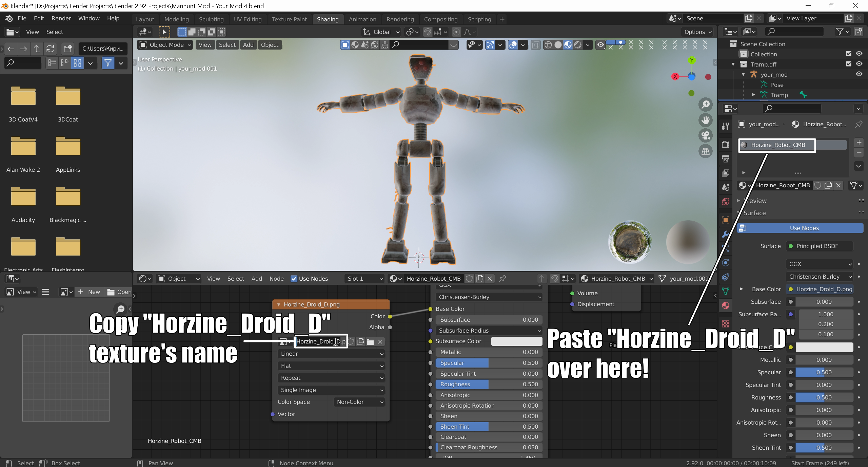The image size is (868, 467).
Task: Click the viewport zoom magnifier gizmo
Action: click(x=706, y=105)
